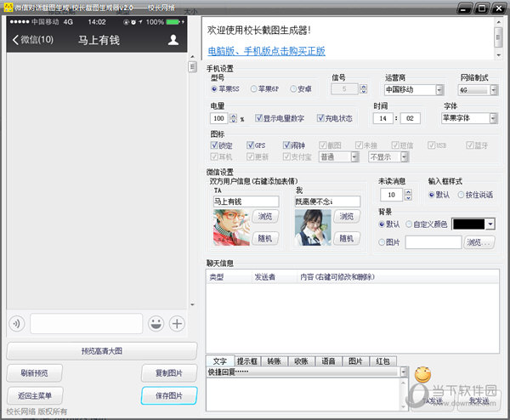This screenshot has height=420, width=510.
Task: Switch to the 文字 tab
Action: click(220, 361)
